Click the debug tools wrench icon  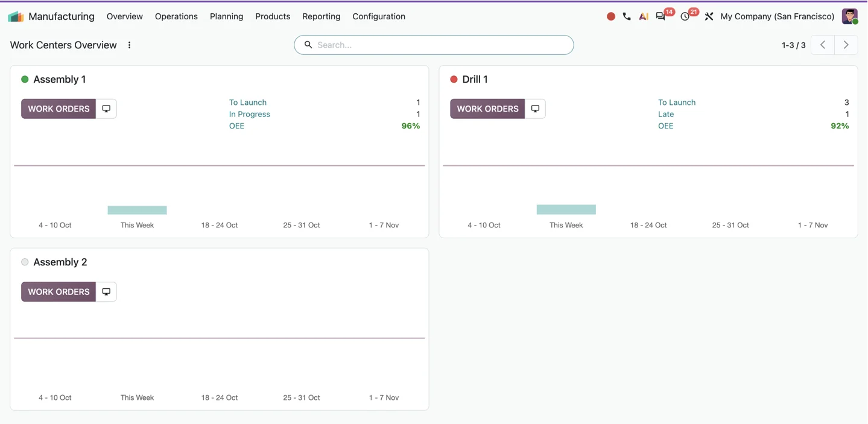point(709,17)
